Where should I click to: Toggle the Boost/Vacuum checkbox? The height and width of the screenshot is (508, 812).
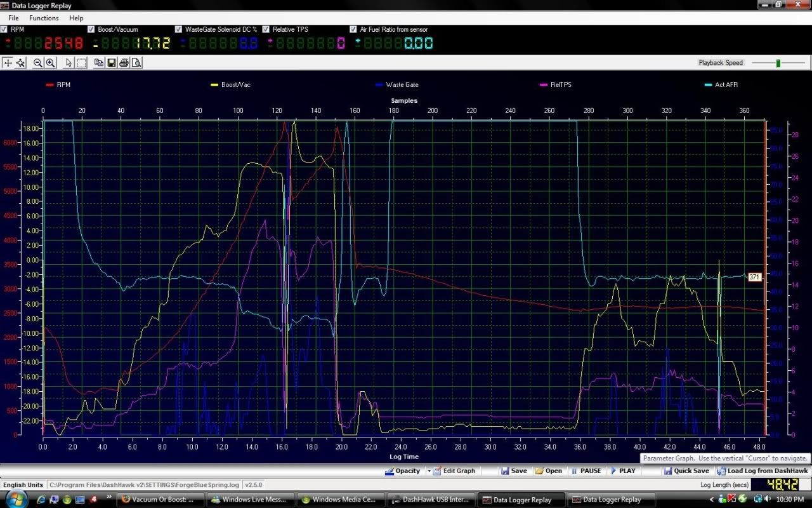pos(92,29)
